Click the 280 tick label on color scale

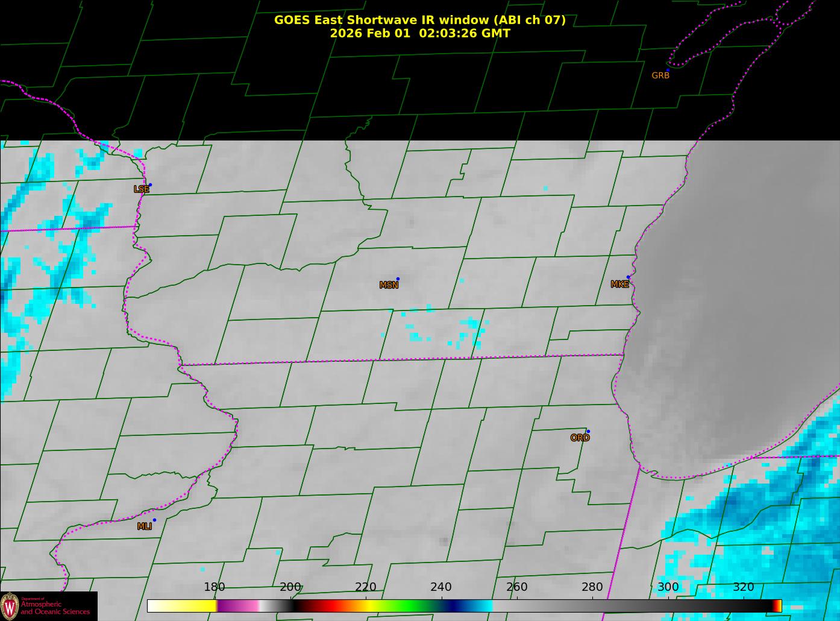(592, 587)
